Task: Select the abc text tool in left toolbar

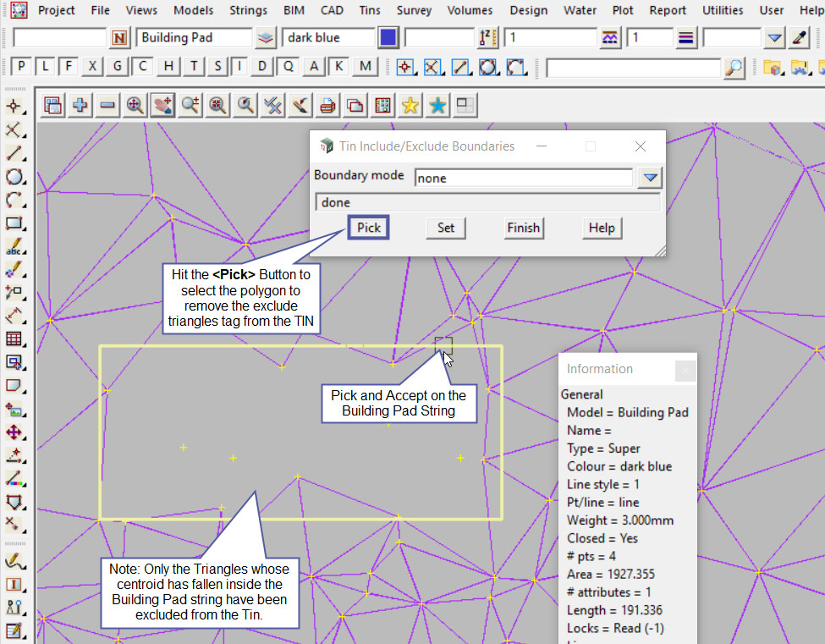Action: click(x=14, y=248)
